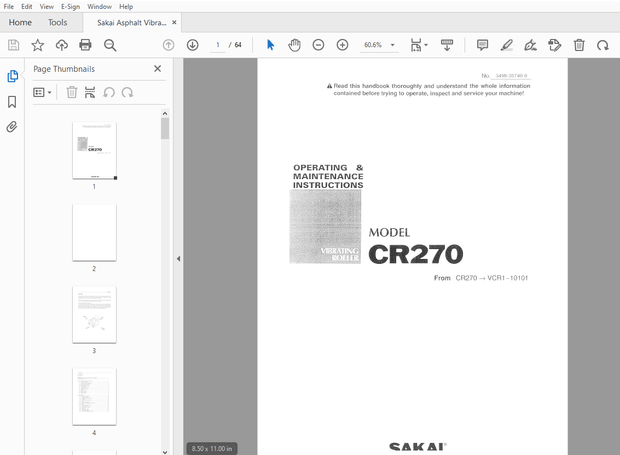620x455 pixels.
Task: Open the File menu
Action: (x=9, y=7)
